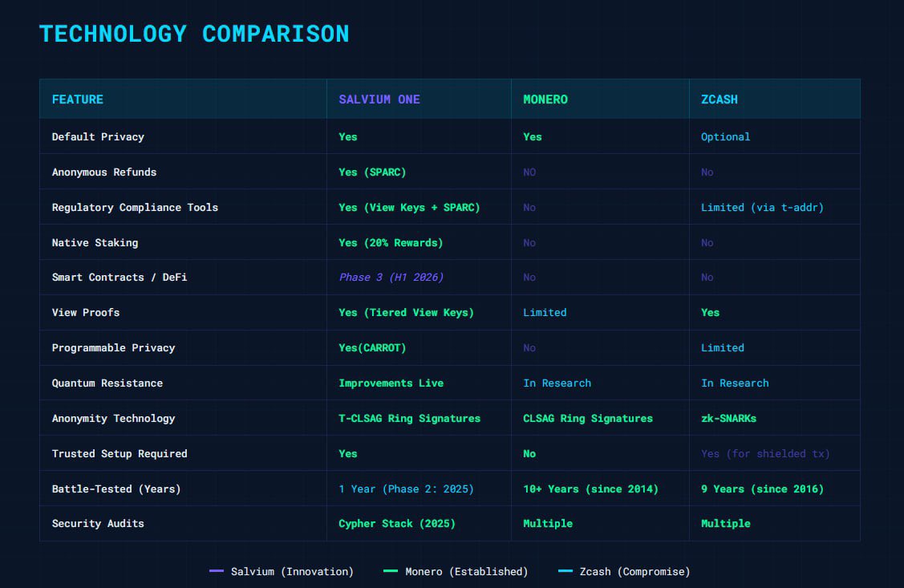This screenshot has height=588, width=904.
Task: Click Zcash No in Native Staking row
Action: coord(707,243)
